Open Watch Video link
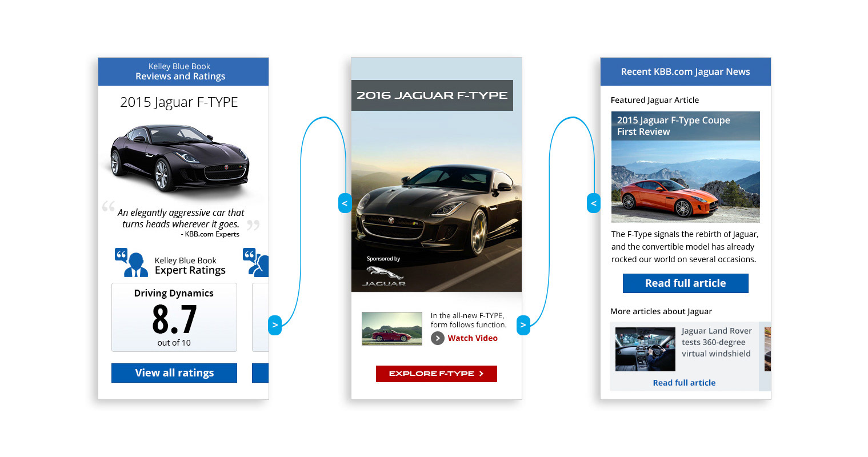Image resolution: width=868 pixels, height=457 pixels. 473,338
